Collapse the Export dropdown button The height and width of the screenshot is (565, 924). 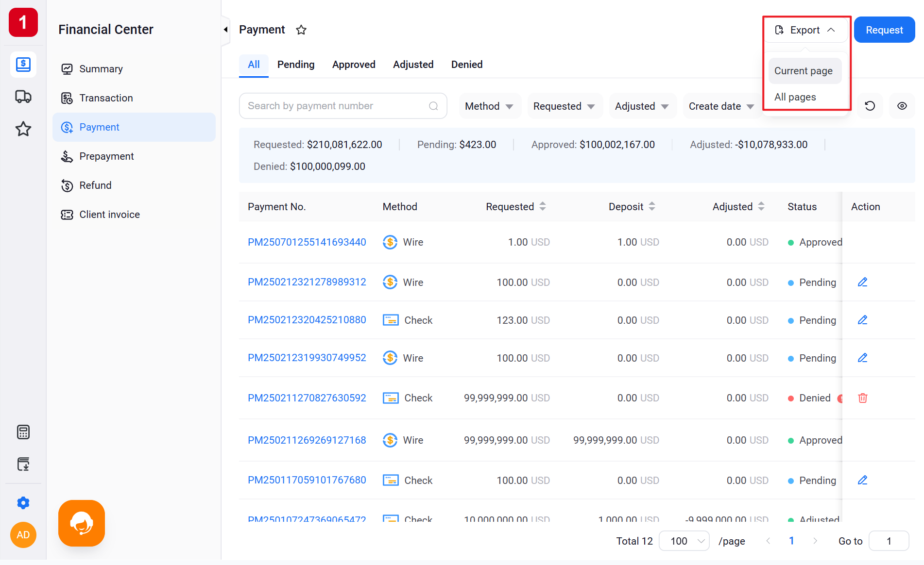[805, 30]
